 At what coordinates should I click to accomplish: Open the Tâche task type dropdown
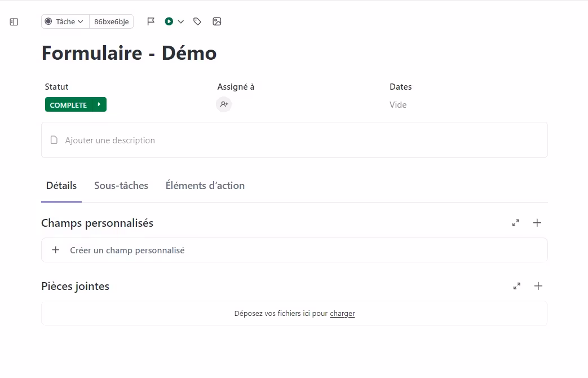[65, 21]
